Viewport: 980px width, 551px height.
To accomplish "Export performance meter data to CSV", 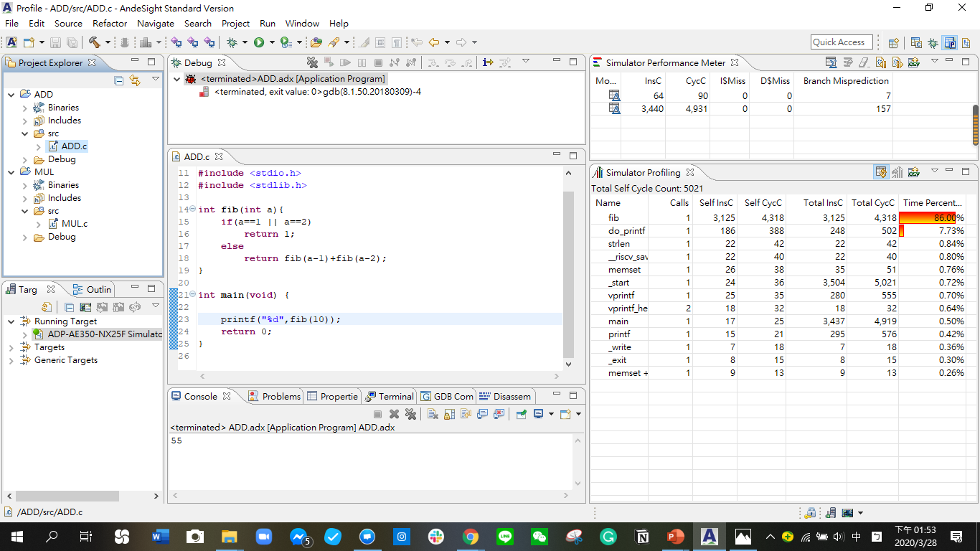I will point(913,62).
